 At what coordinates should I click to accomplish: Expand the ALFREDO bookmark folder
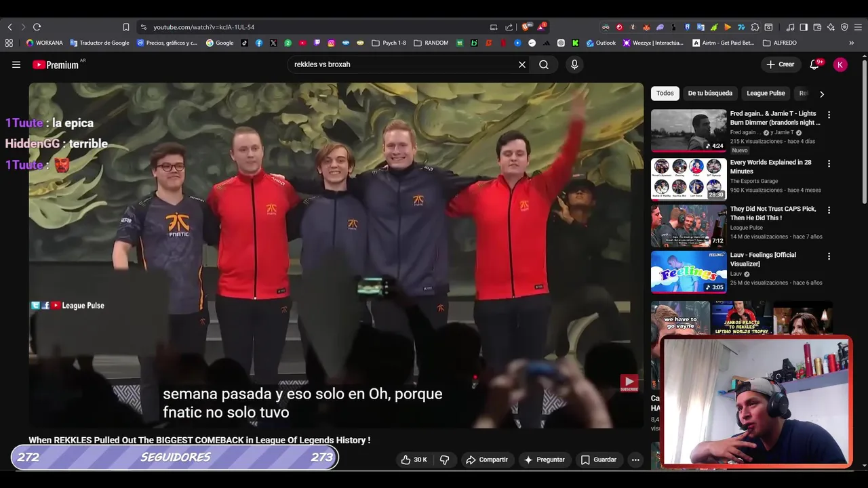coord(780,43)
